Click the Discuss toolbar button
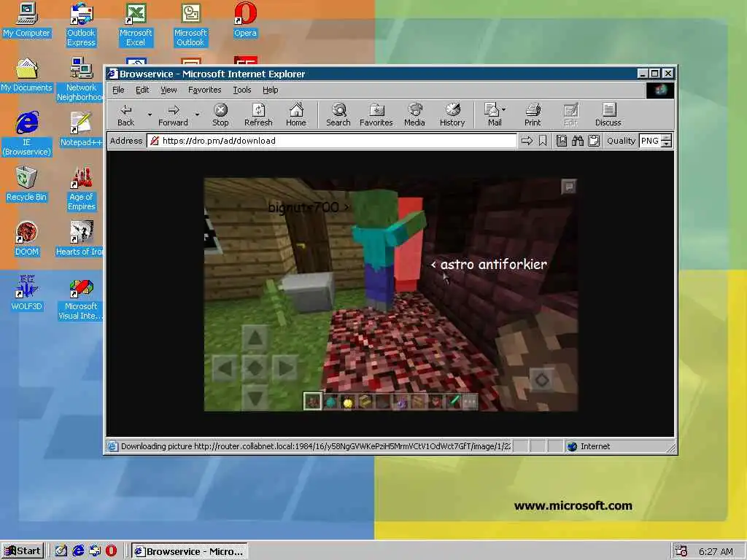The image size is (747, 560). (x=608, y=114)
